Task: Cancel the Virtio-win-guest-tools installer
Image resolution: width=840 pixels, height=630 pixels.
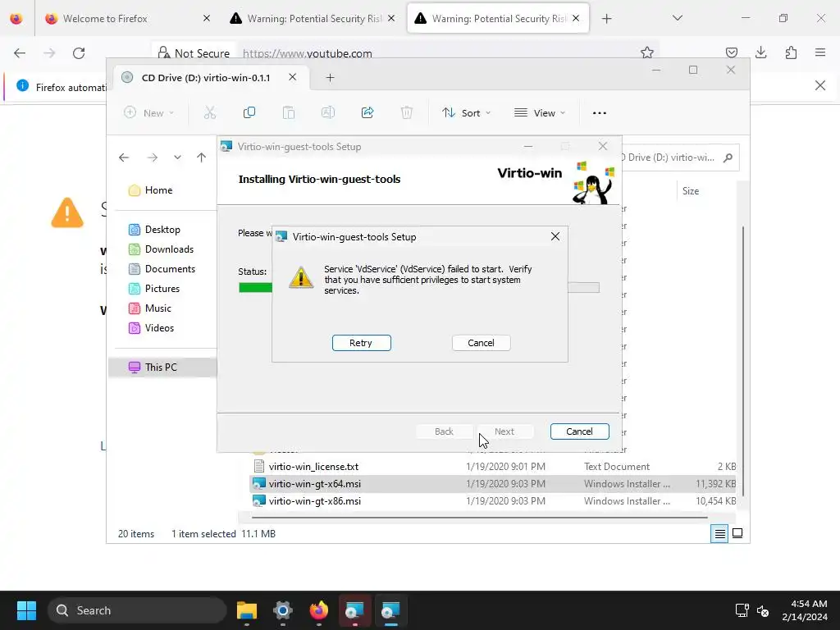Action: 579,431
